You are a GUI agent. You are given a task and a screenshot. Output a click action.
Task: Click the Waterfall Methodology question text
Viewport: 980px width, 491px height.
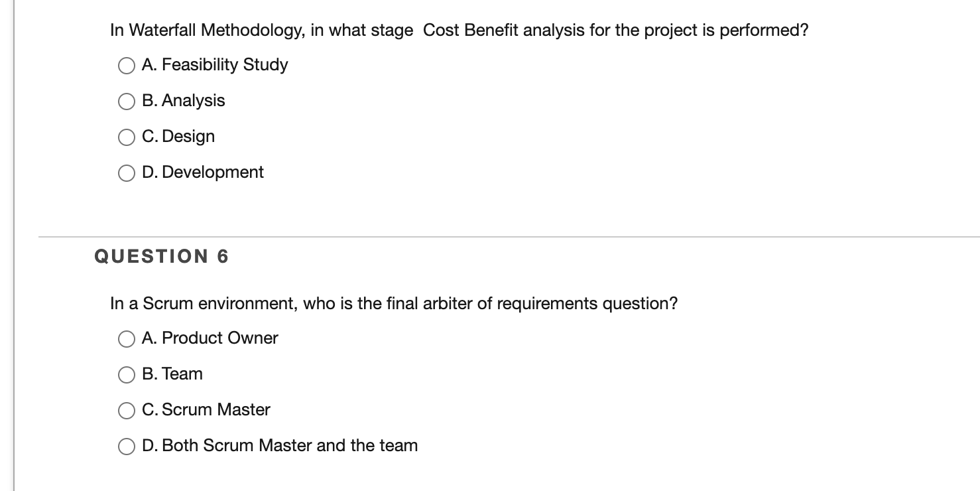[x=459, y=30]
